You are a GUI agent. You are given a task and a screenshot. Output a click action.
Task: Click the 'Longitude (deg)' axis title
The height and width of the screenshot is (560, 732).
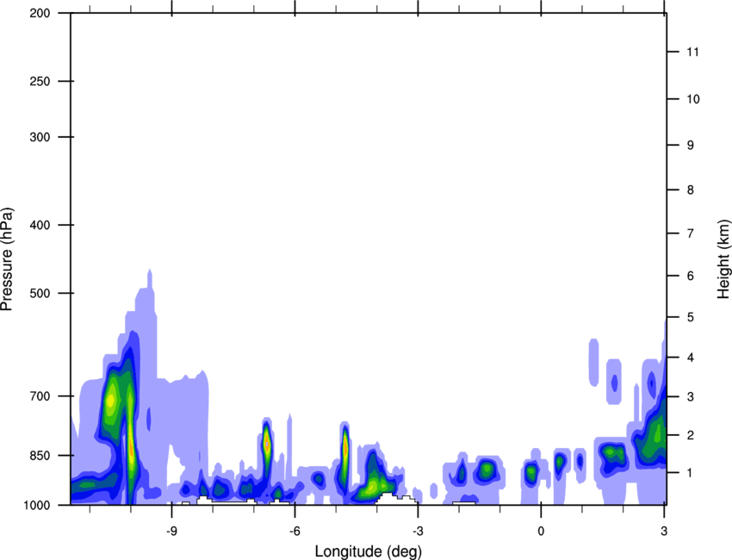click(369, 551)
